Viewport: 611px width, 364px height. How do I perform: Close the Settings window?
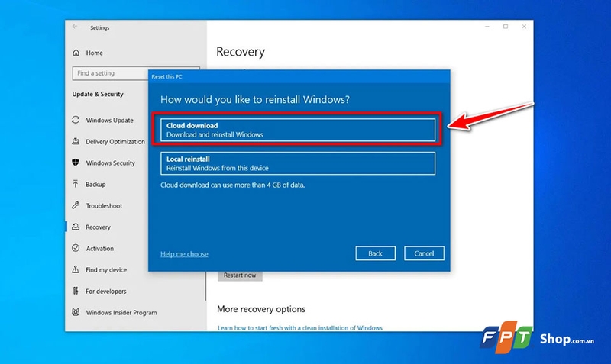point(524,27)
